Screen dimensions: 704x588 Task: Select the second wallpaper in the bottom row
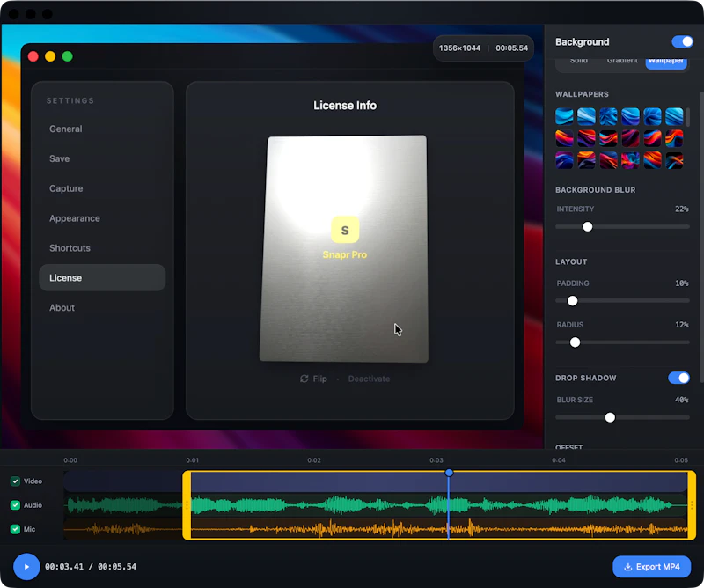click(x=586, y=160)
